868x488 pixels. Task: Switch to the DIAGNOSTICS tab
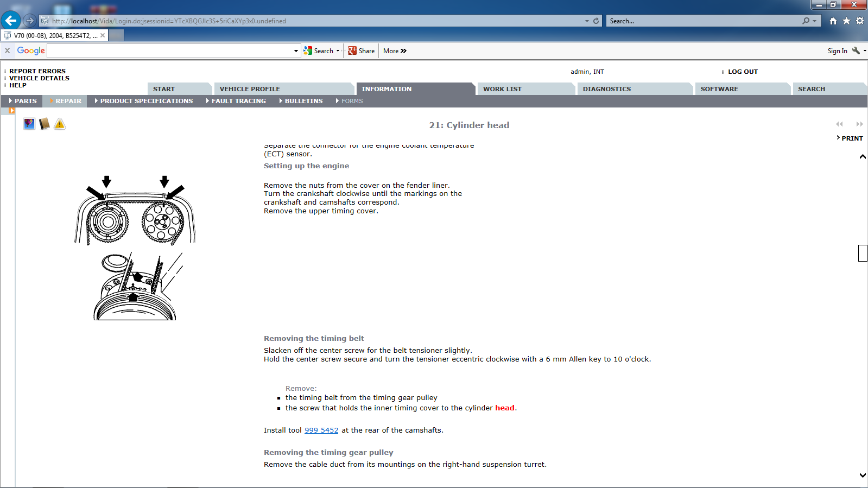click(606, 89)
